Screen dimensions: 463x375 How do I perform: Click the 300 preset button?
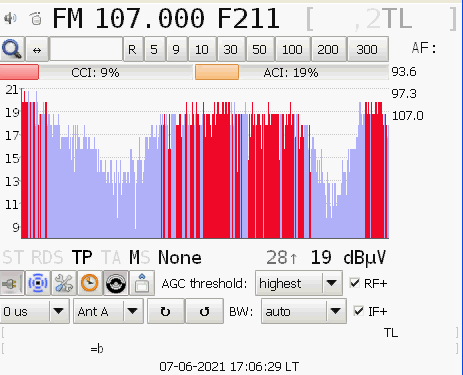point(367,49)
